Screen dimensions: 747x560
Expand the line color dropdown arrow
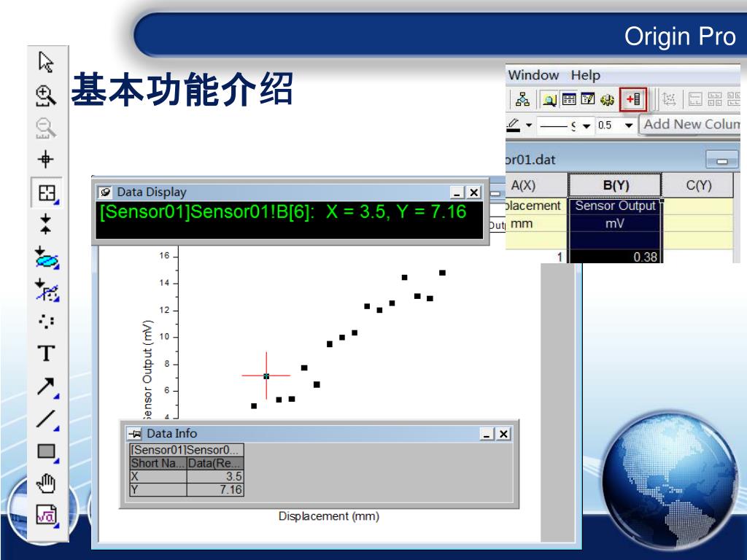pos(529,125)
